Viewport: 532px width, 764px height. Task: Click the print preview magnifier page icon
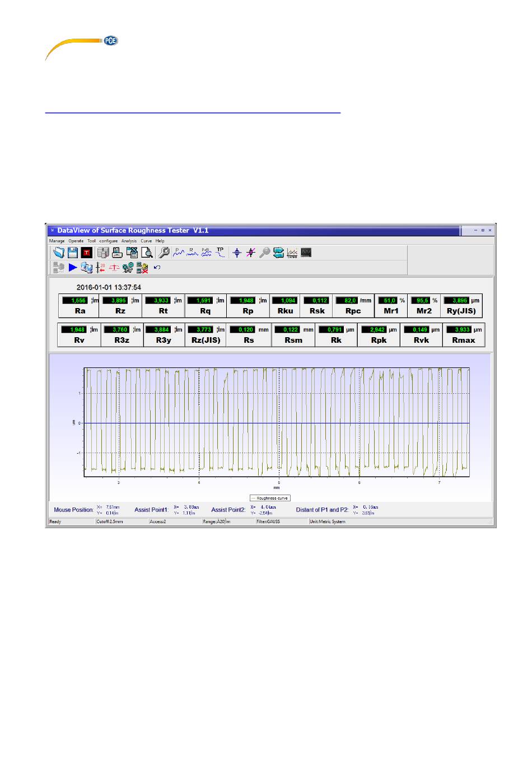point(147,253)
